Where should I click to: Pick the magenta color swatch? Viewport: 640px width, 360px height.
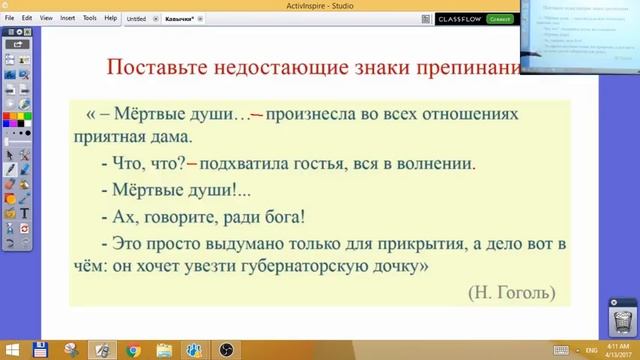[13, 123]
